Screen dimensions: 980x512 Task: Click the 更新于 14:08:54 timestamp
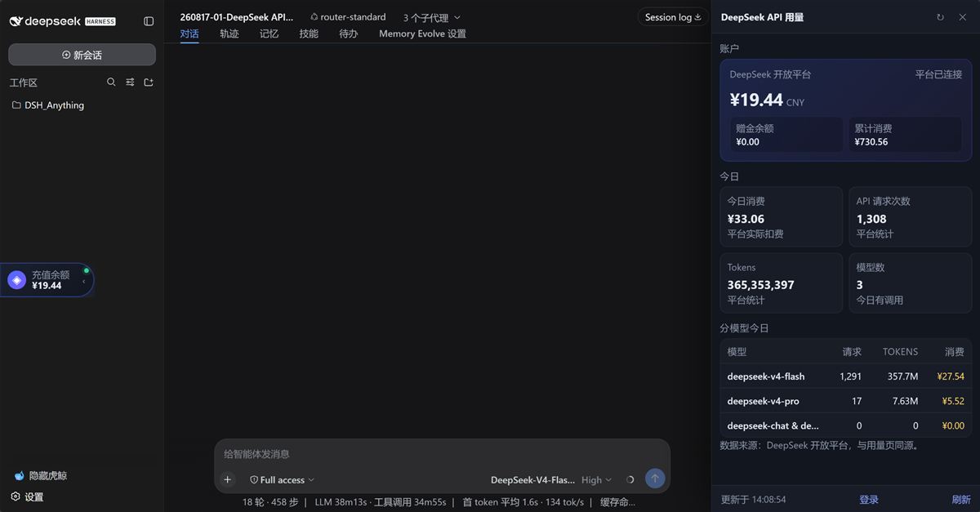[x=753, y=500]
